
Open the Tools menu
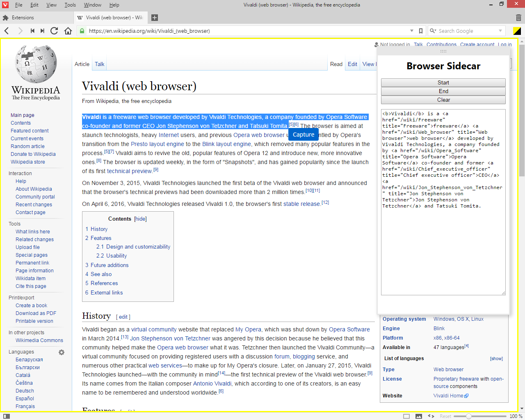click(x=70, y=5)
